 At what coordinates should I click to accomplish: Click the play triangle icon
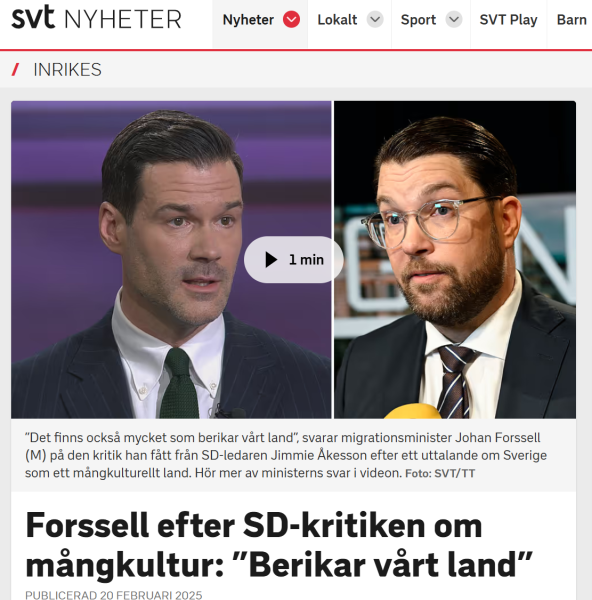(271, 259)
